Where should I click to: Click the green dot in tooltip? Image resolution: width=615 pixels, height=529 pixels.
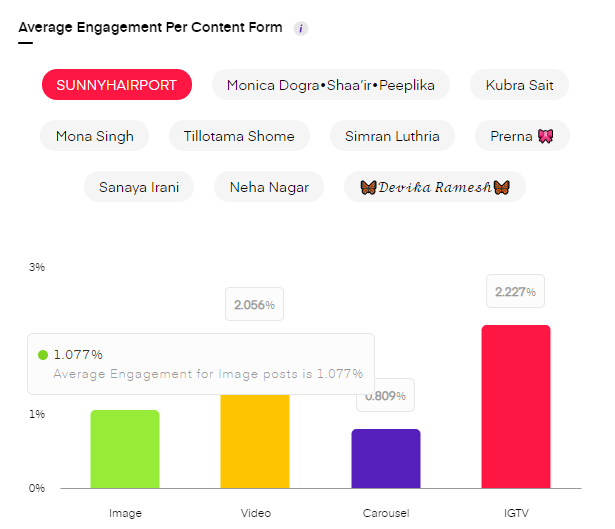point(43,355)
